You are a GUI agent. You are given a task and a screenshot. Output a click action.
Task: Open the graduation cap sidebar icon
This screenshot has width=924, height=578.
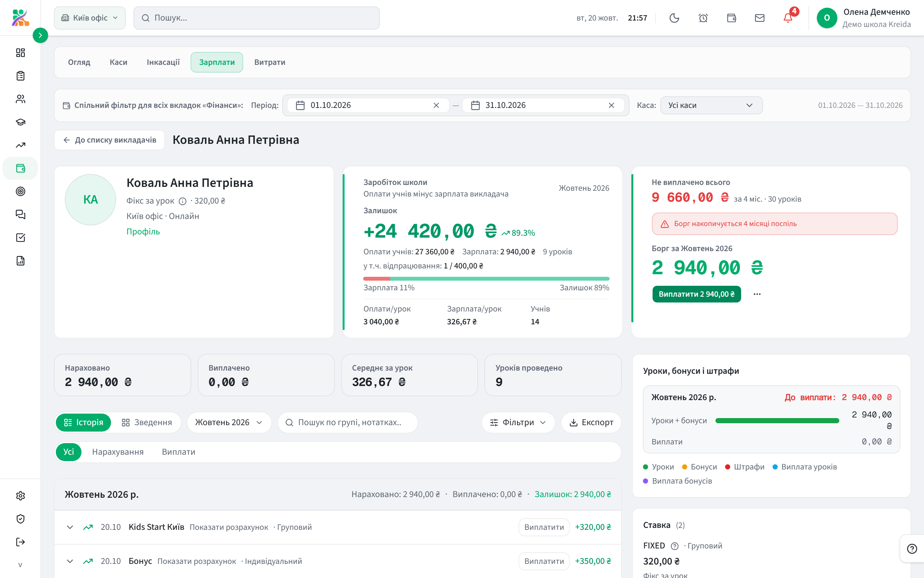click(21, 122)
